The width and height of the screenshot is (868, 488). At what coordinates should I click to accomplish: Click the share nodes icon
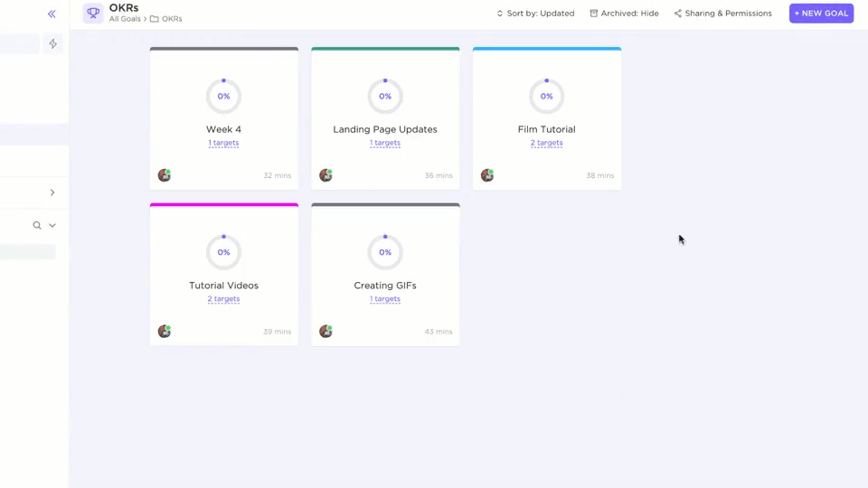point(677,14)
